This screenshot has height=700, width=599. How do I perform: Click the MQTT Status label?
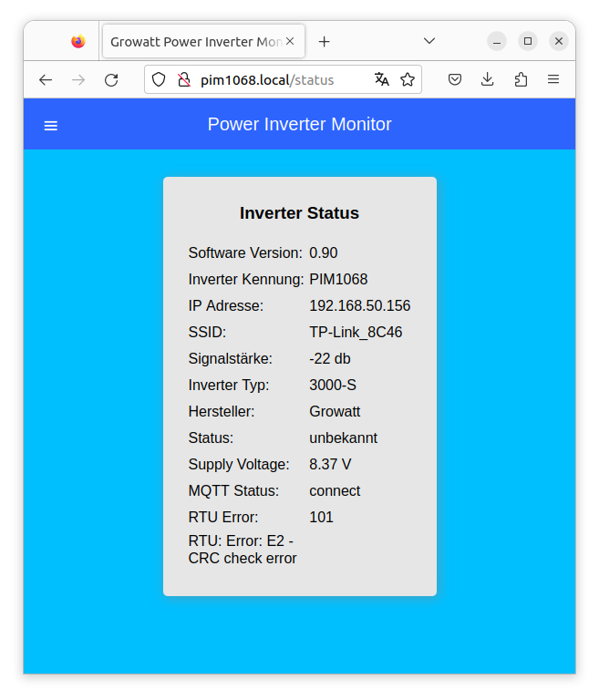233,490
